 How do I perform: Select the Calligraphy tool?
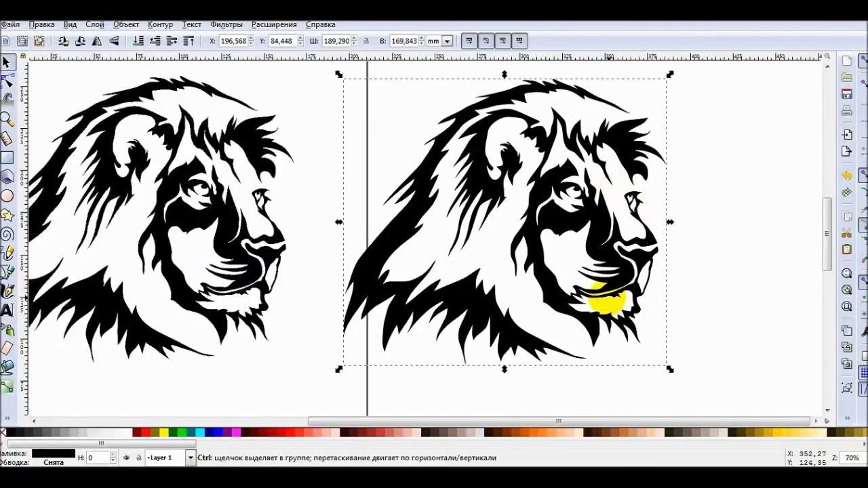click(7, 291)
